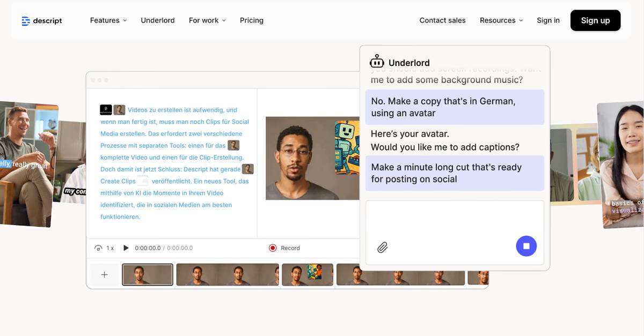Click the plus icon to add scene
Viewport: 644px width, 336px height.
tap(104, 274)
